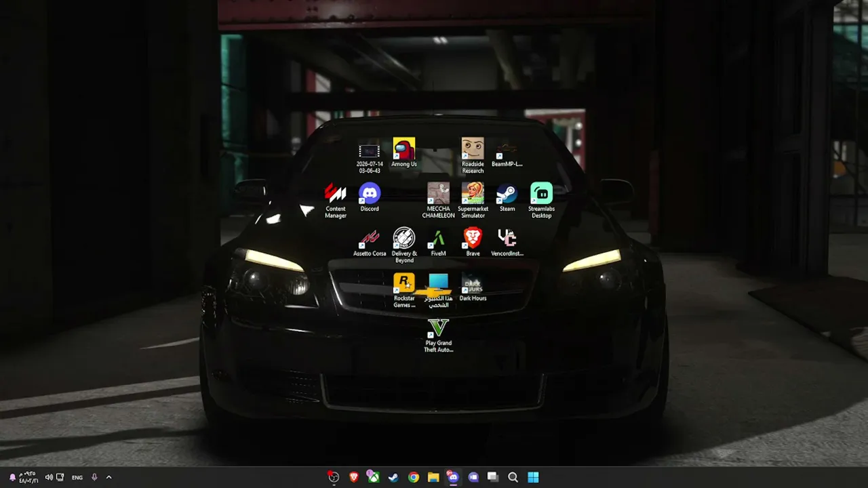
Task: Select the FiveM desktop shortcut
Action: click(438, 242)
